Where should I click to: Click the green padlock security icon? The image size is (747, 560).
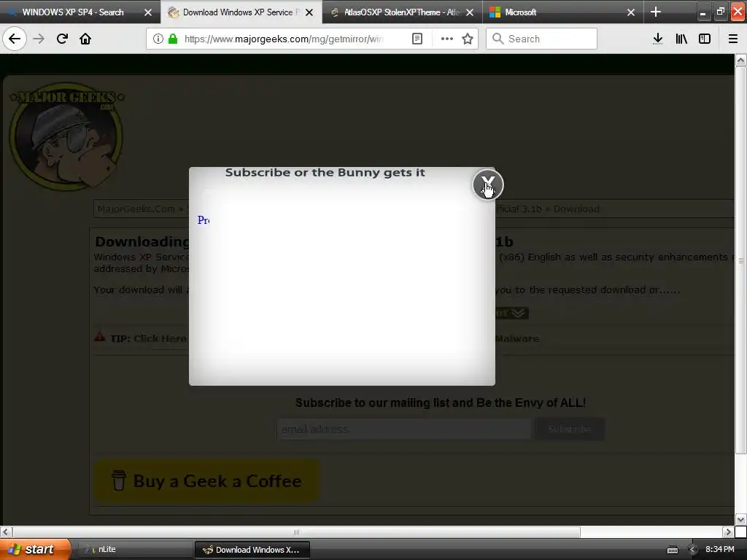click(x=174, y=39)
